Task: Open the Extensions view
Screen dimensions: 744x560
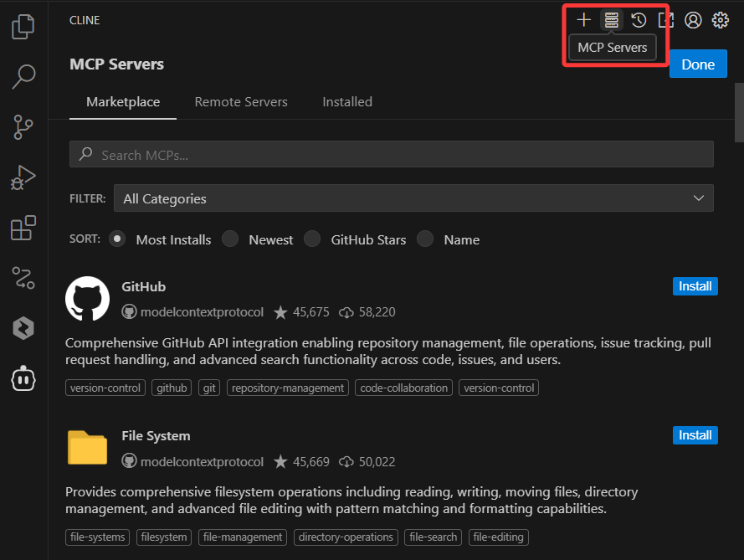Action: tap(23, 228)
